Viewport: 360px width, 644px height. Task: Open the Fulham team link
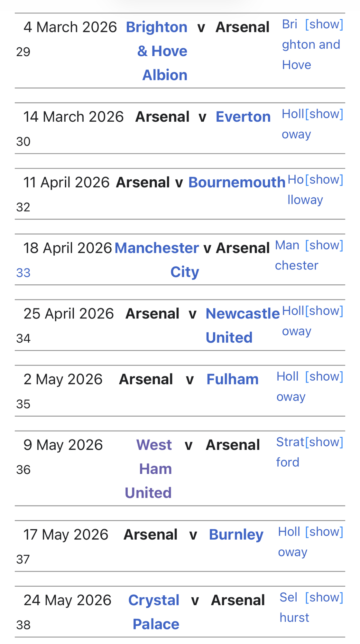[x=232, y=379]
